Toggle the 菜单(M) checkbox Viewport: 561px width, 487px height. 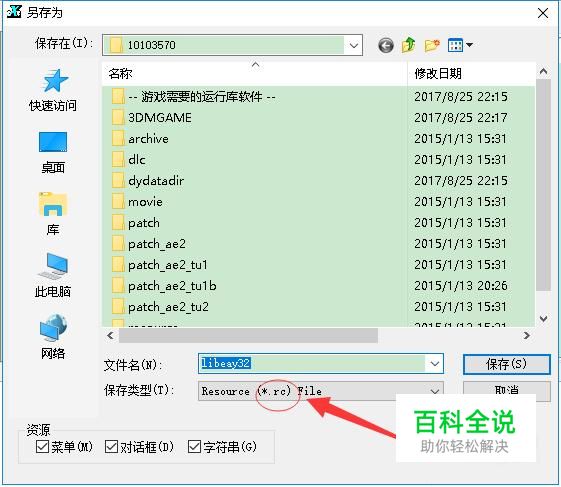point(42,447)
